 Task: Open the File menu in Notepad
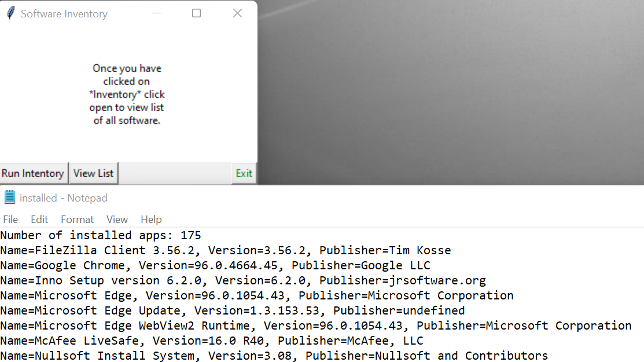click(x=10, y=220)
